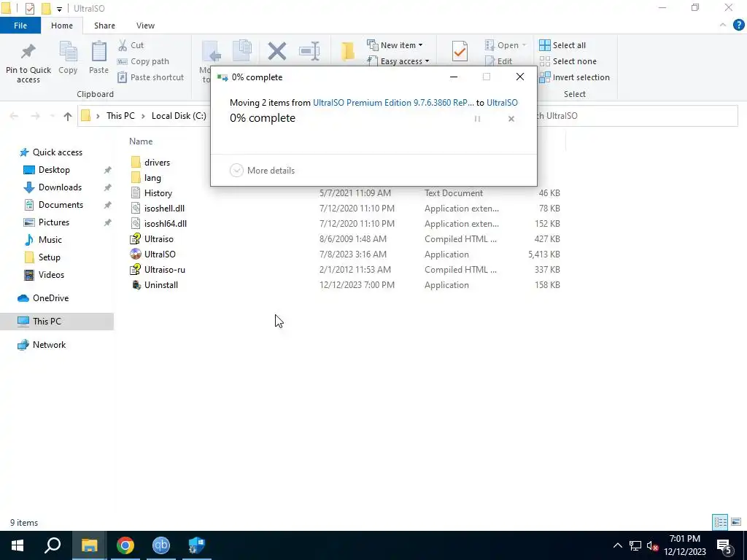Switch to the Home ribbon tab
This screenshot has height=560, width=747.
point(62,26)
